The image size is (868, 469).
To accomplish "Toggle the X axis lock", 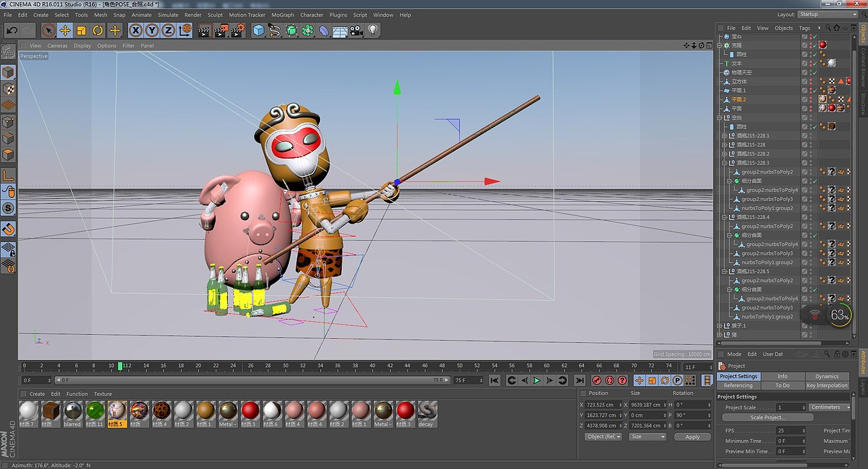I will [136, 30].
